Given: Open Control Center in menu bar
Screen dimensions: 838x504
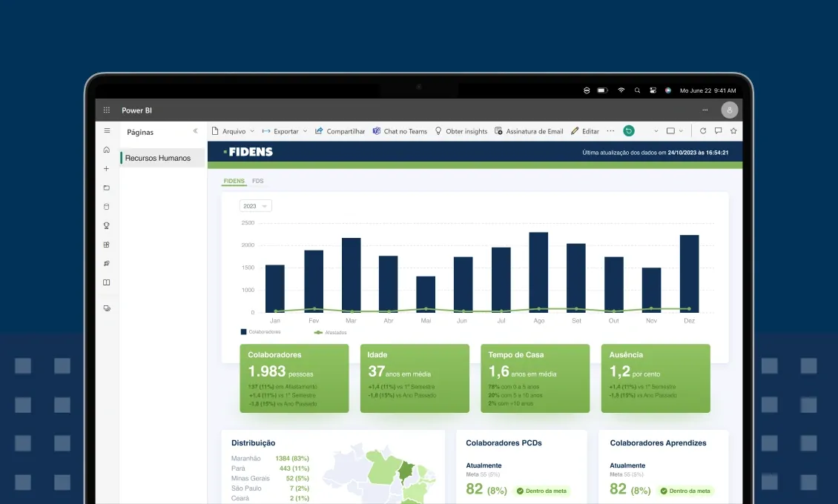Looking at the screenshot, I should tap(653, 90).
